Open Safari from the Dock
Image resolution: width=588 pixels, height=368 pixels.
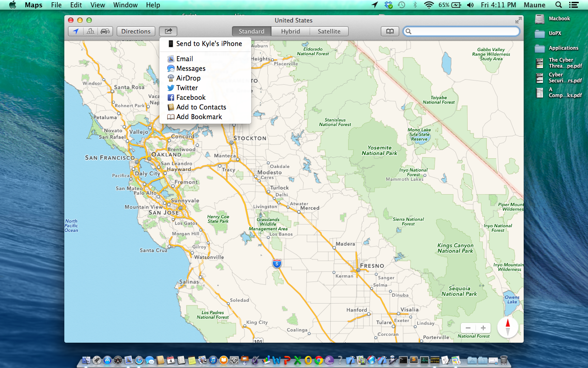tap(139, 360)
